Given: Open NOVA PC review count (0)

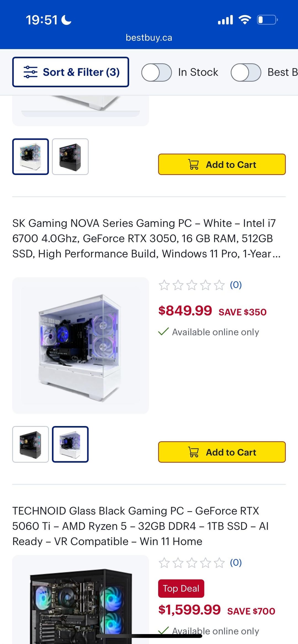Looking at the screenshot, I should [236, 285].
